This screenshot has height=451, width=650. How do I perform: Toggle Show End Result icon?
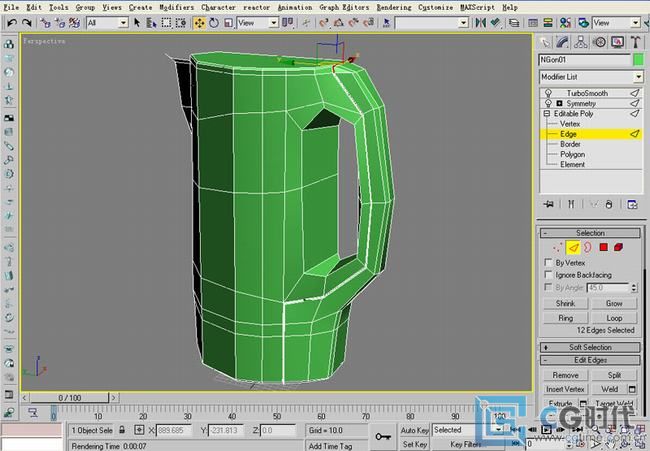(571, 204)
